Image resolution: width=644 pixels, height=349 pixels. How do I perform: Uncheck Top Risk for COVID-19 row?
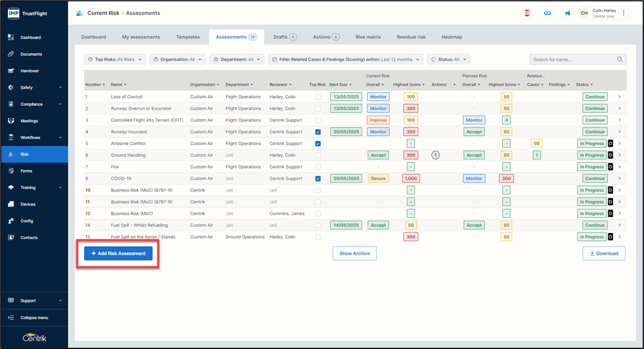pyautogui.click(x=317, y=179)
